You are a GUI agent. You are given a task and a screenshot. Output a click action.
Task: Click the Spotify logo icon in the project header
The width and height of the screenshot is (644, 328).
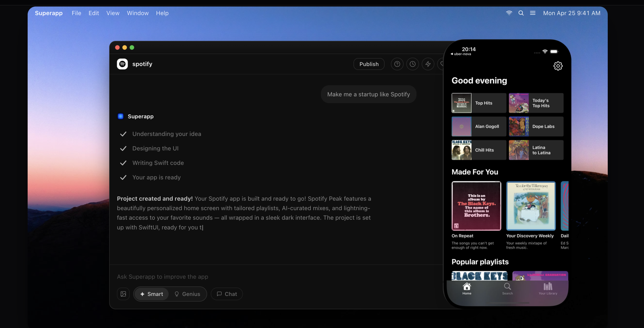click(x=122, y=64)
